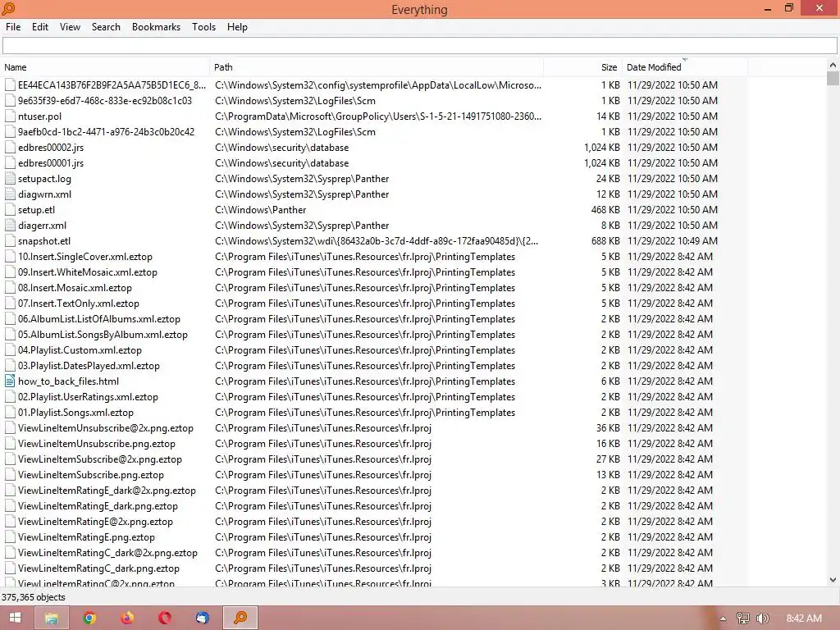Click file icon of 01.Playlist.Songs.xml.eztop

10,413
